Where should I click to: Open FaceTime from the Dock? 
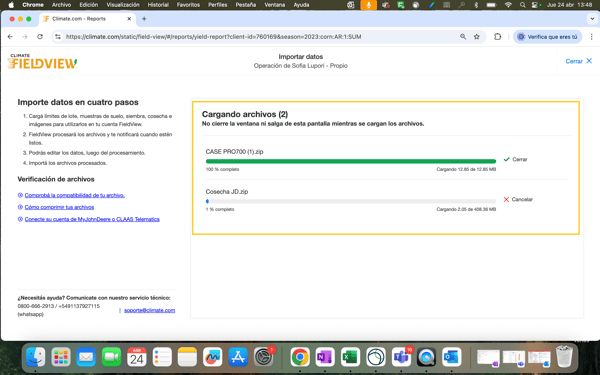(x=111, y=357)
